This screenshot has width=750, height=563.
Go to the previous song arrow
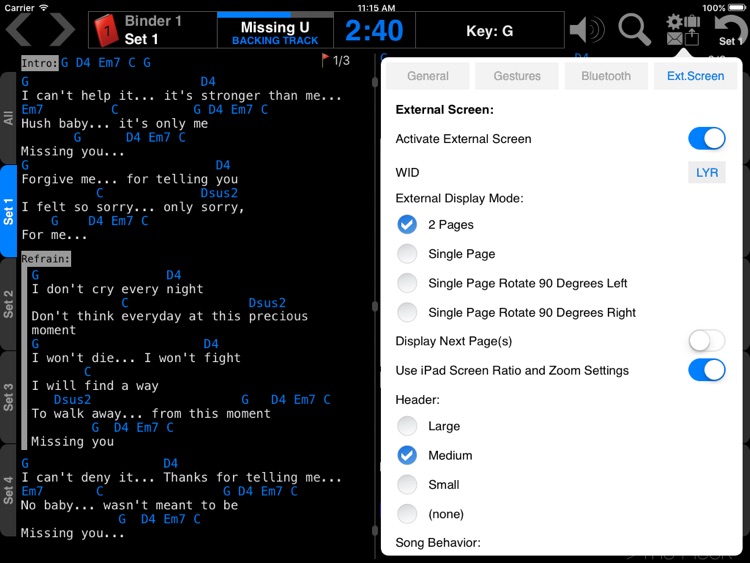pos(18,29)
